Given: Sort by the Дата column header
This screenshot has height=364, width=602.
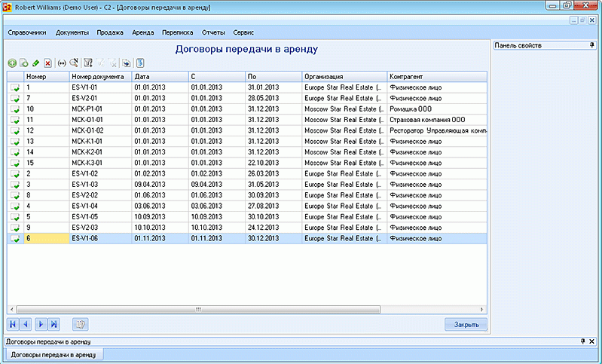Looking at the screenshot, I should pyautogui.click(x=160, y=76).
